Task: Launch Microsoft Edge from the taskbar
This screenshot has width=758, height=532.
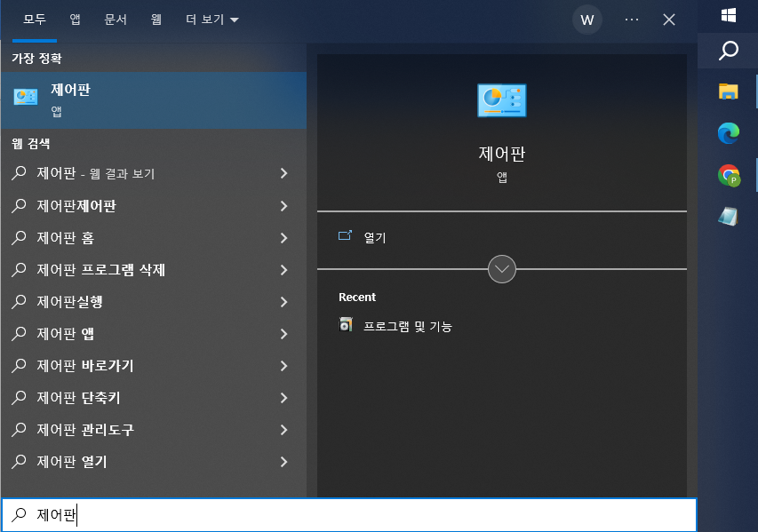Action: coord(728,133)
